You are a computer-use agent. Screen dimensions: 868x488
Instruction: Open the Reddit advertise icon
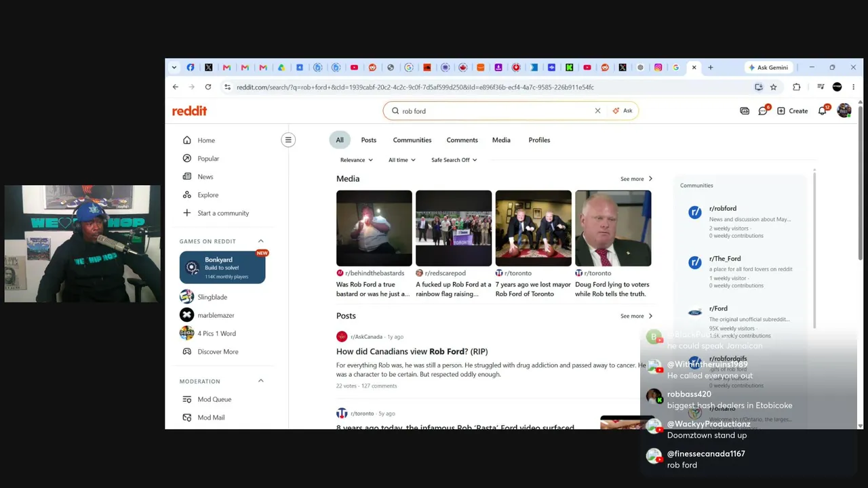click(745, 111)
